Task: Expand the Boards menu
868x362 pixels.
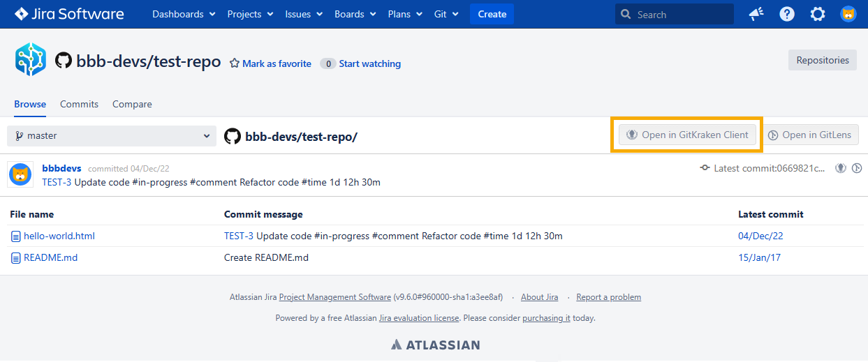Action: tap(355, 14)
